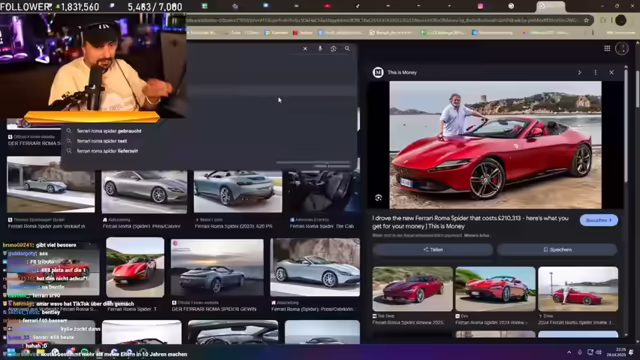Open Google Lens image search icon
The height and width of the screenshot is (360, 640).
[x=333, y=49]
